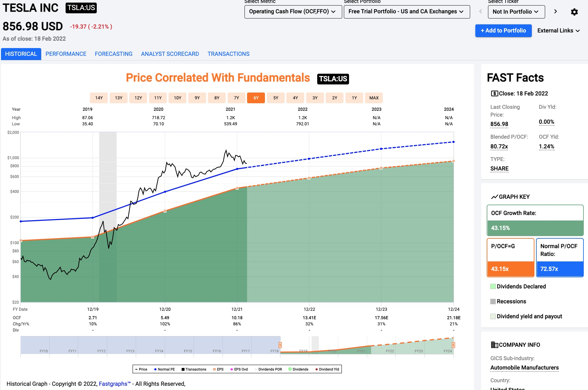Screen dimensions: 588x390
Task: Select the 7Y time range
Action: (x=236, y=98)
